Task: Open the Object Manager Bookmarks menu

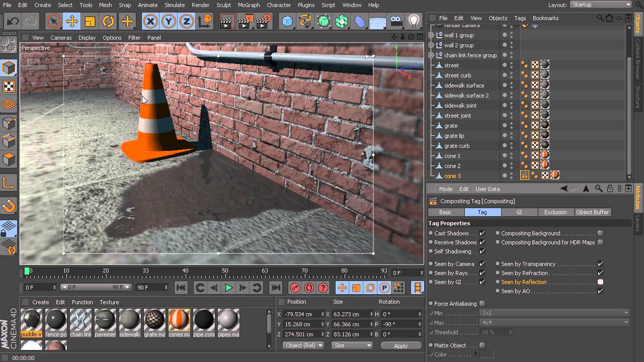Action: pos(545,18)
